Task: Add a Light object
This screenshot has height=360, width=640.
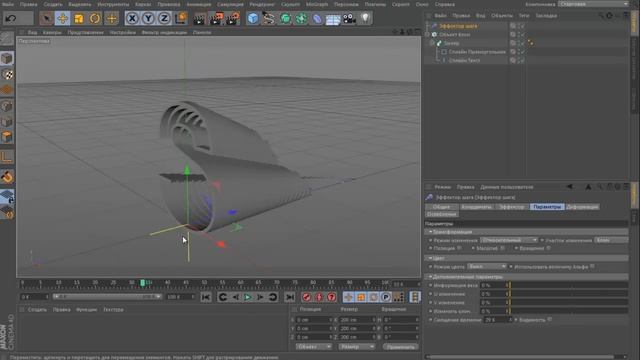Action: pyautogui.click(x=365, y=18)
